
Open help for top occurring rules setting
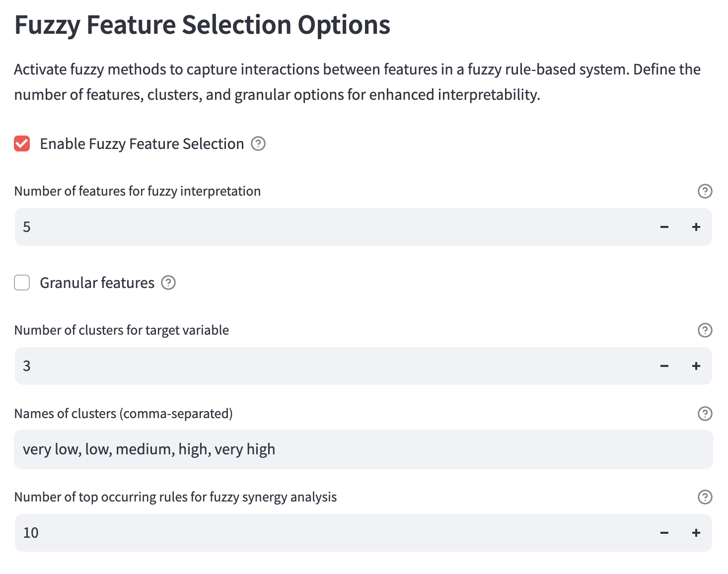coord(705,497)
